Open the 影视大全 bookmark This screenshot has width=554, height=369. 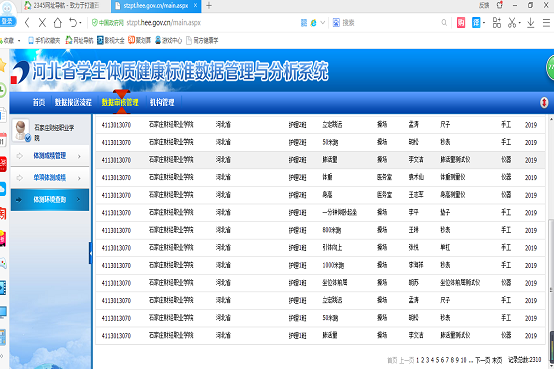(111, 41)
